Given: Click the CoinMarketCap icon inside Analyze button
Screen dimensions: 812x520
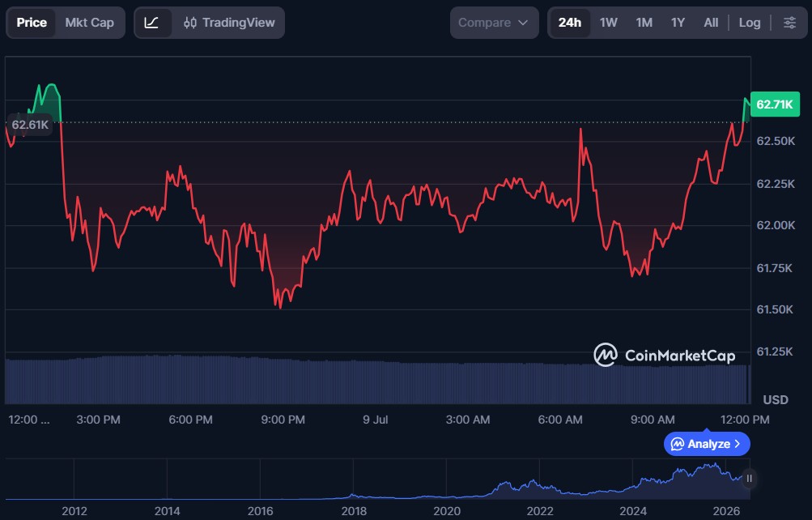Looking at the screenshot, I should (678, 444).
